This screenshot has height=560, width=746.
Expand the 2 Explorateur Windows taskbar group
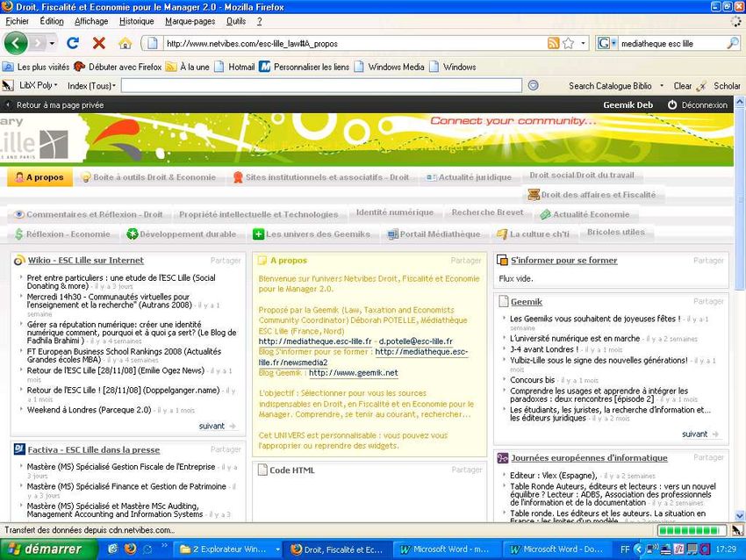pyautogui.click(x=278, y=549)
